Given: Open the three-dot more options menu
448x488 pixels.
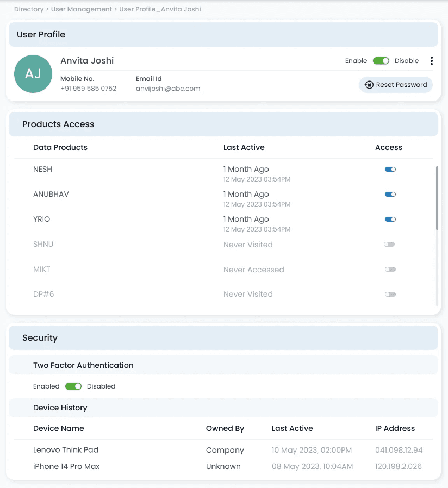Looking at the screenshot, I should [432, 61].
